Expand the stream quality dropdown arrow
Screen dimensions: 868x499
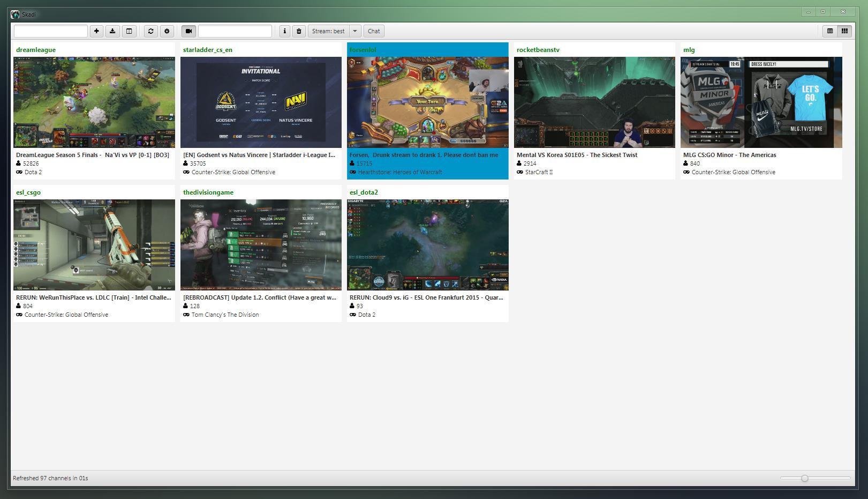click(355, 31)
